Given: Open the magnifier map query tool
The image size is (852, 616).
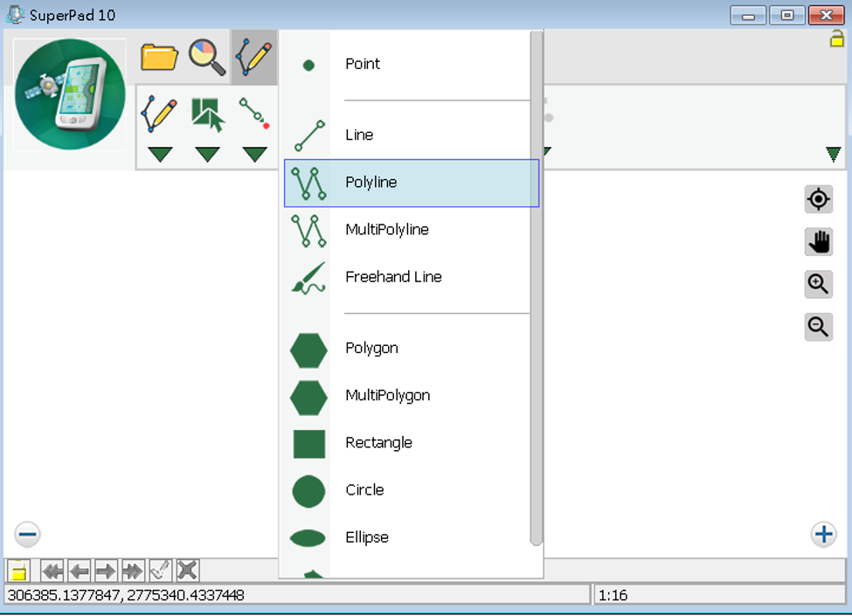Looking at the screenshot, I should pos(206,57).
